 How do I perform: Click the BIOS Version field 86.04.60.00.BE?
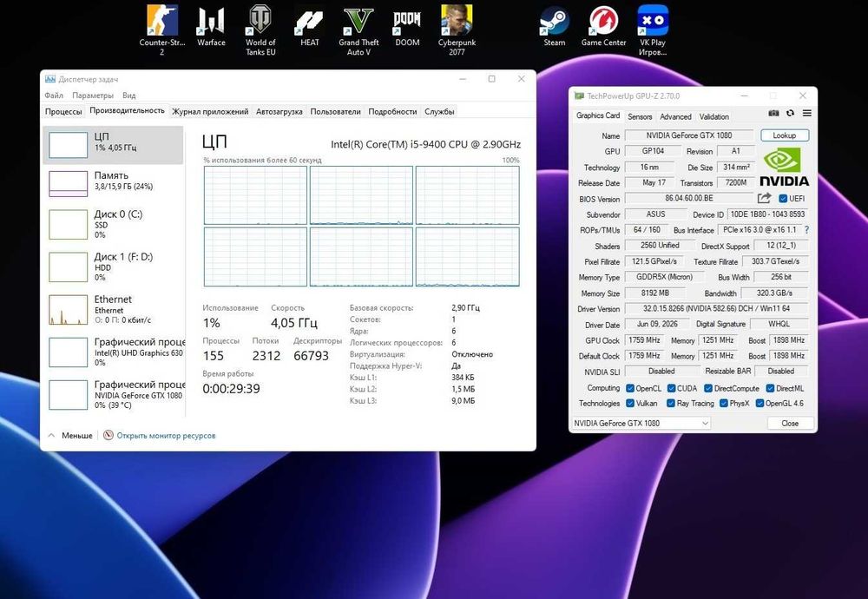(689, 198)
